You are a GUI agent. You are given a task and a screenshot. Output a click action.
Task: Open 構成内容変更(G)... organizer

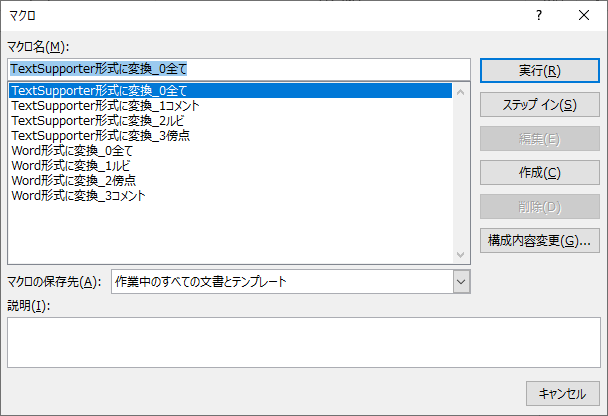540,241
